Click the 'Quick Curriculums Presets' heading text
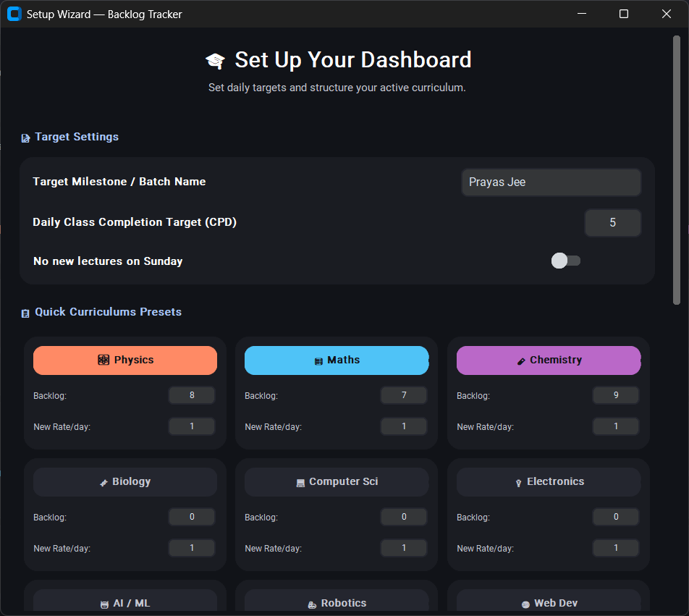 108,312
